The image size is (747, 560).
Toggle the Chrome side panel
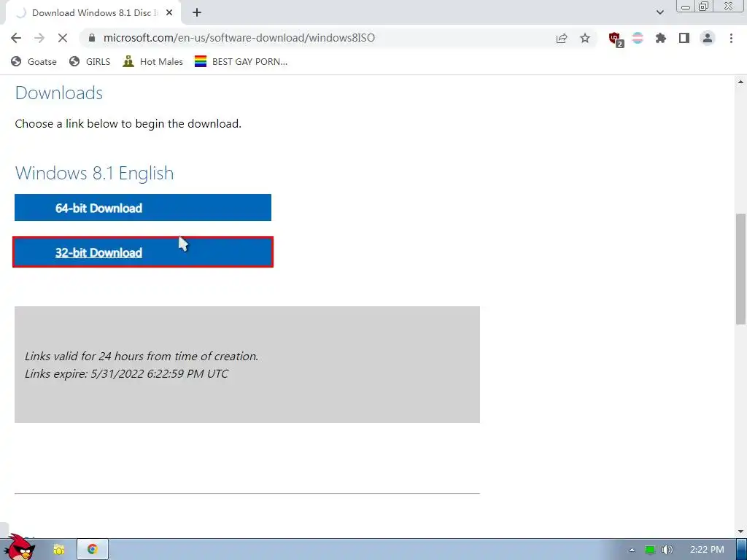684,38
